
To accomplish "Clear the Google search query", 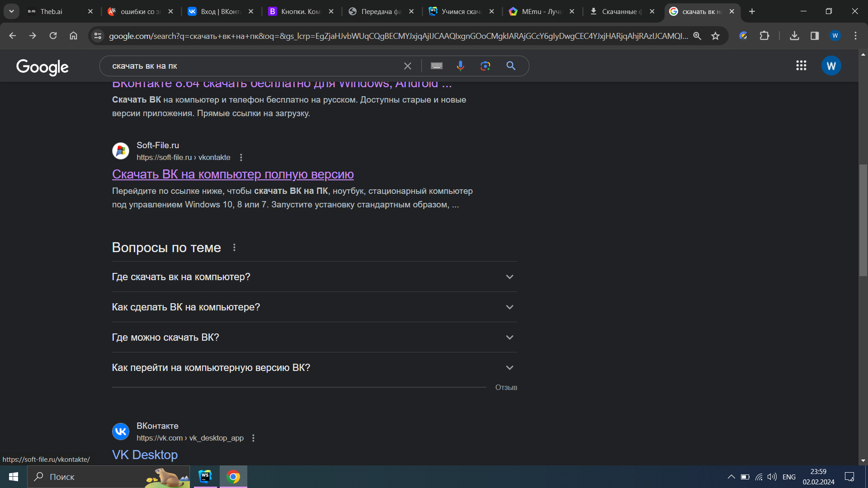I will 407,66.
